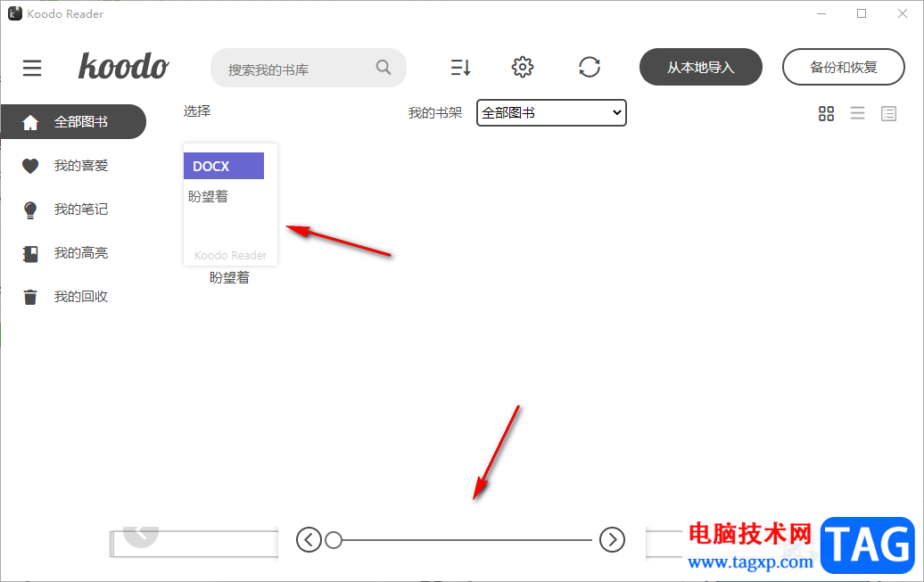The height and width of the screenshot is (582, 924).
Task: Minimize the Koodo Reader window
Action: click(821, 13)
